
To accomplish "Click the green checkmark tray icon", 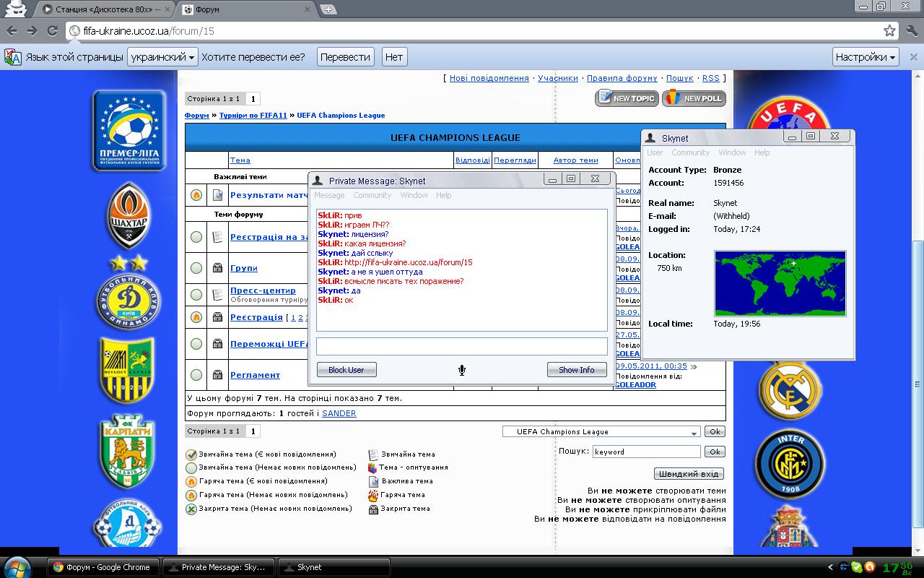I will (857, 567).
